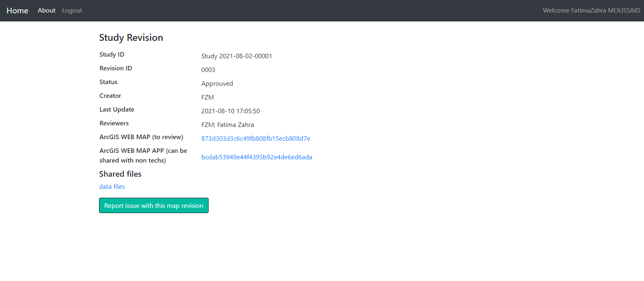The image size is (644, 281).
Task: Select revision value 0003
Action: 208,70
